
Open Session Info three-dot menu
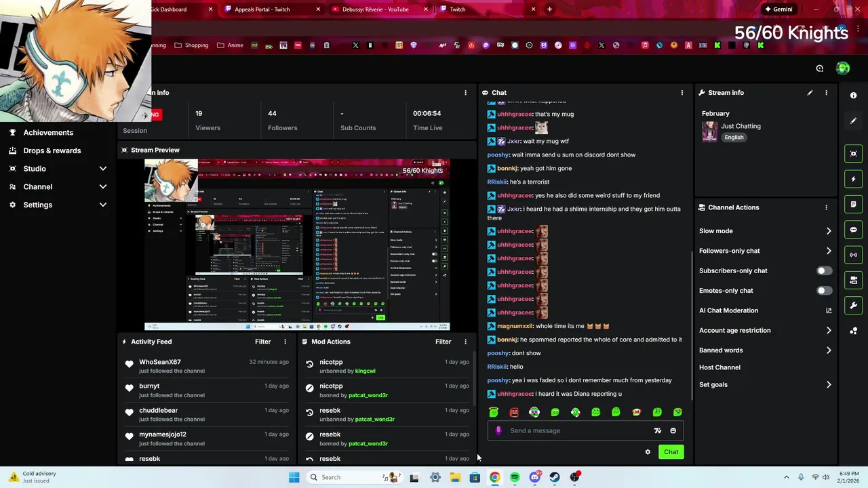tap(465, 93)
